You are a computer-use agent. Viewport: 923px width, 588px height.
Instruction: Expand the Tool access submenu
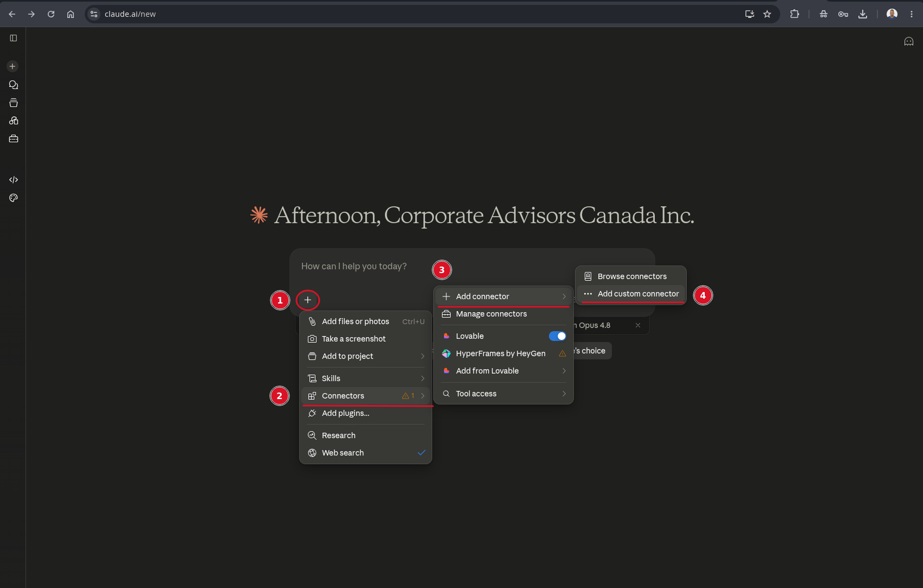coord(504,394)
